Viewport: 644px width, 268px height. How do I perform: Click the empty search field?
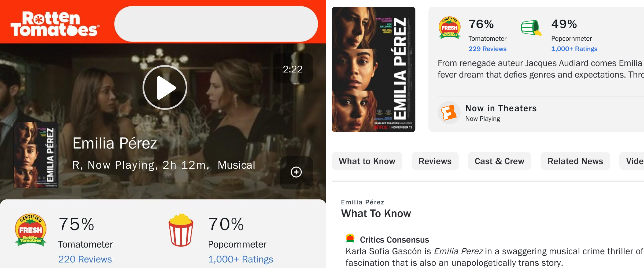(216, 24)
